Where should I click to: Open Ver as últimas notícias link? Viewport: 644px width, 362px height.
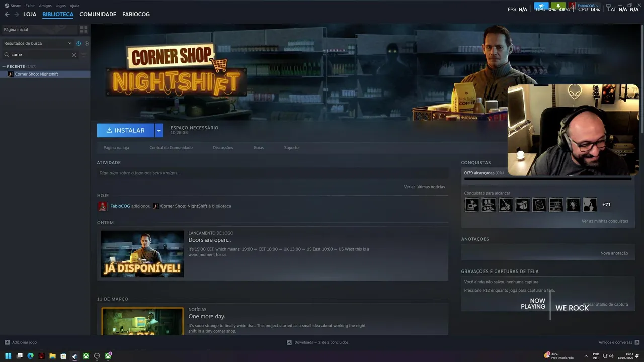tap(424, 187)
